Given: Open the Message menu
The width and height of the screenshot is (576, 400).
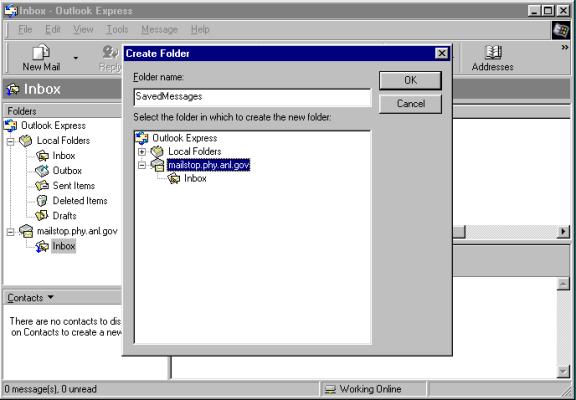Looking at the screenshot, I should click(159, 29).
